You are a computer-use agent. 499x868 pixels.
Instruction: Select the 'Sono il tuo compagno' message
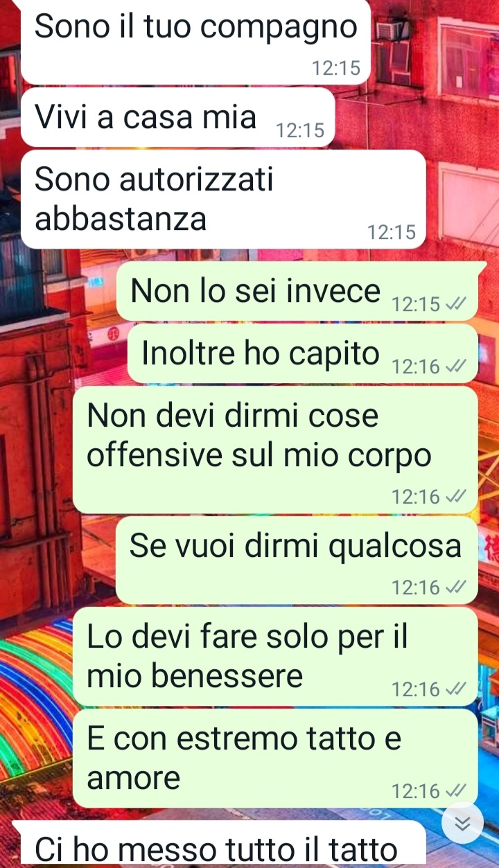pos(196,42)
